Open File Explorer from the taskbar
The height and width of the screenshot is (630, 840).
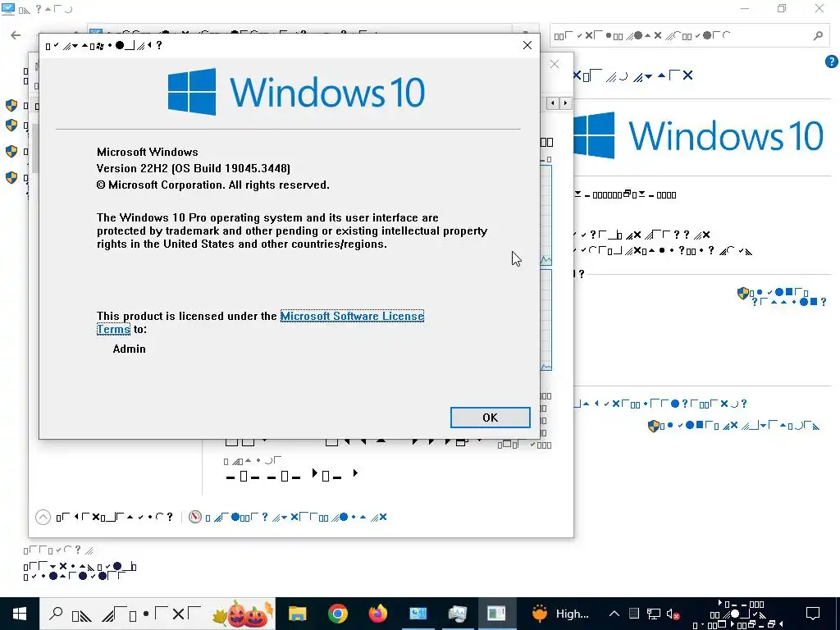coord(297,614)
